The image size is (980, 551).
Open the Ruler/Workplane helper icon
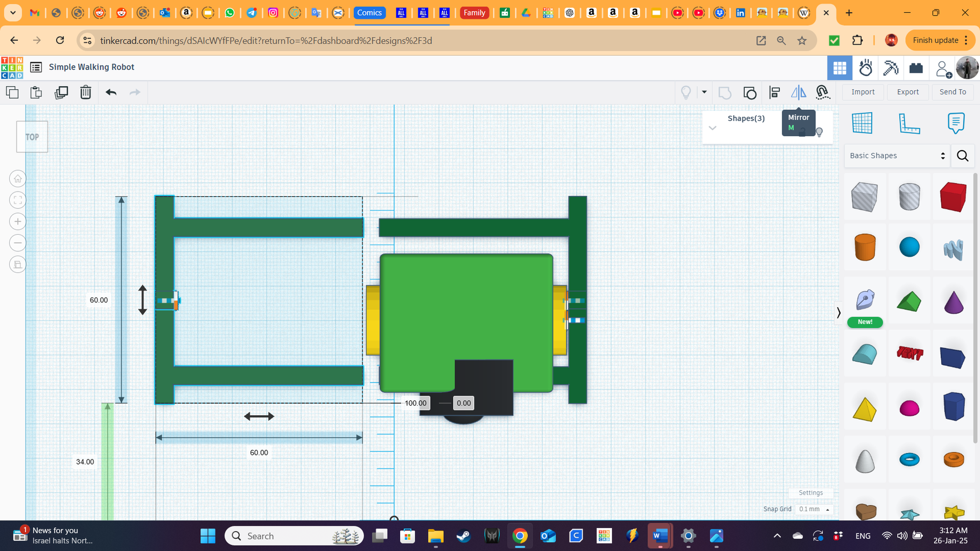coord(910,123)
